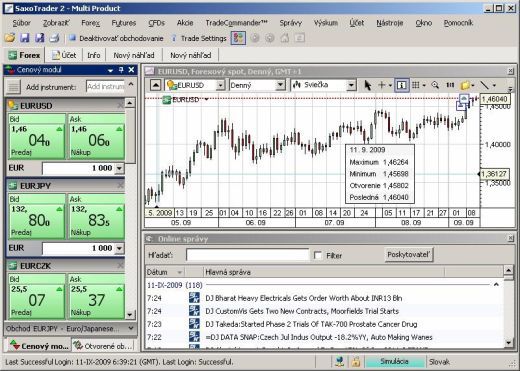Open Trade Settings
Screen dimensions: 520x371
pos(199,38)
